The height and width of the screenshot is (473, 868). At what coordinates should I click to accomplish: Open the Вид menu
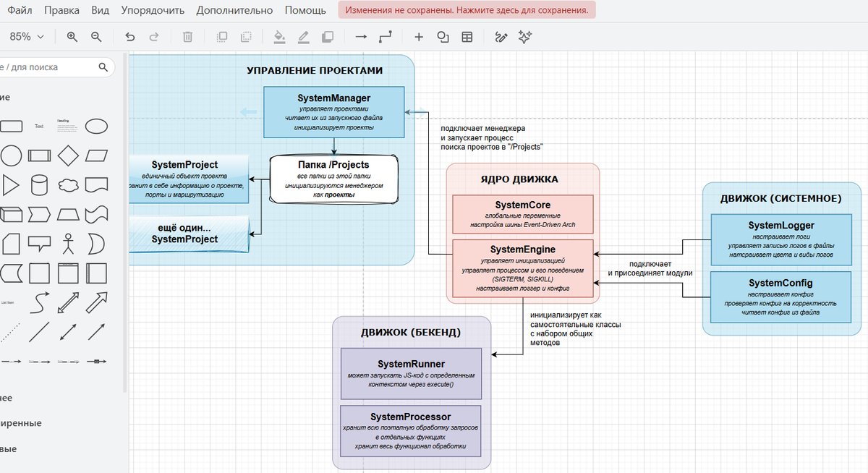pyautogui.click(x=101, y=10)
